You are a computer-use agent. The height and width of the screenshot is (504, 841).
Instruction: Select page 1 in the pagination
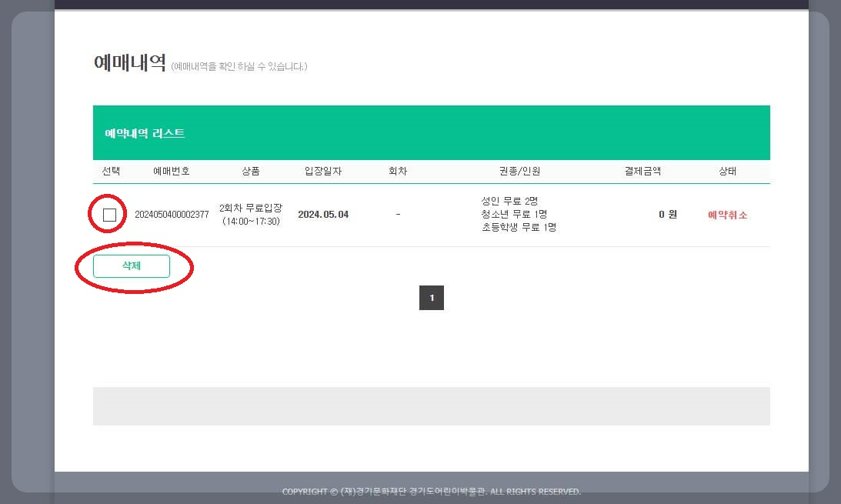click(x=432, y=298)
